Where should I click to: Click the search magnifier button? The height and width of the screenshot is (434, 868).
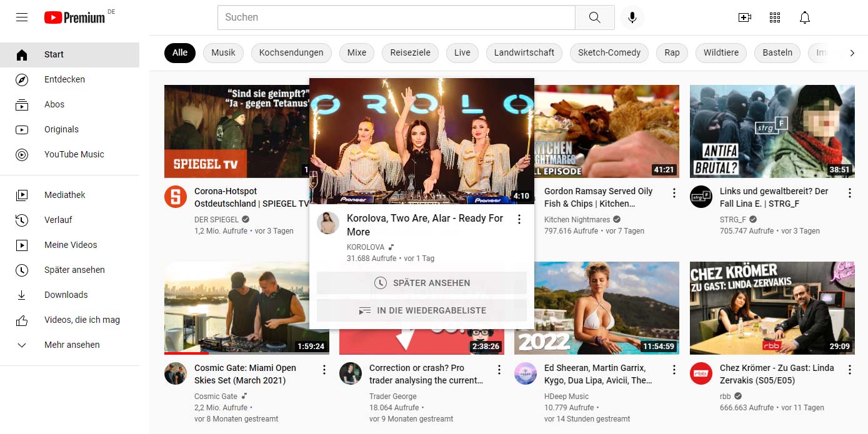point(595,17)
